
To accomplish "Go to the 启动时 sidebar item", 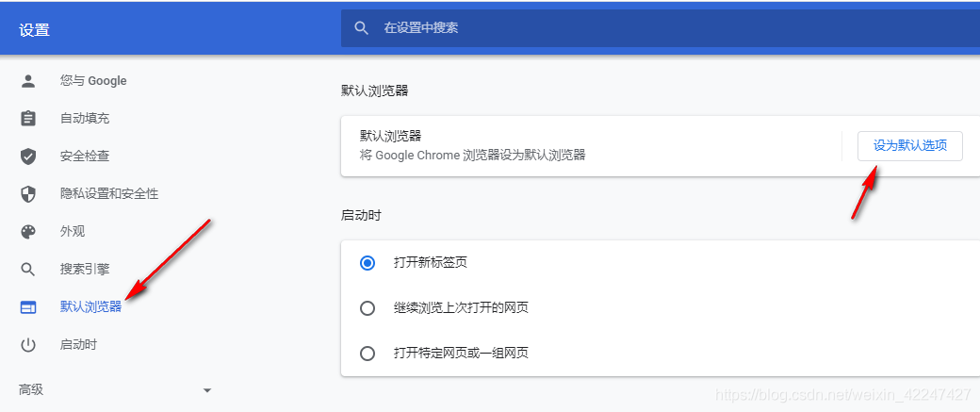I will 79,344.
